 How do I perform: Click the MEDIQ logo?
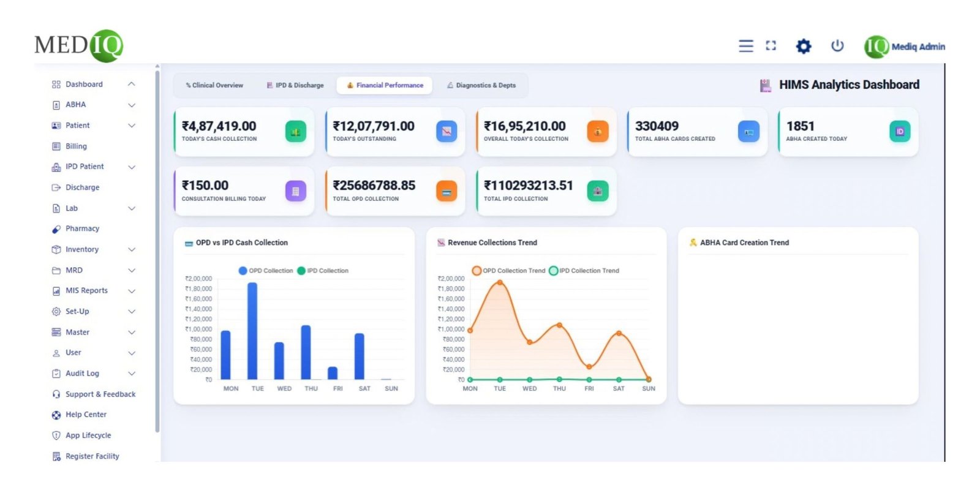point(78,45)
